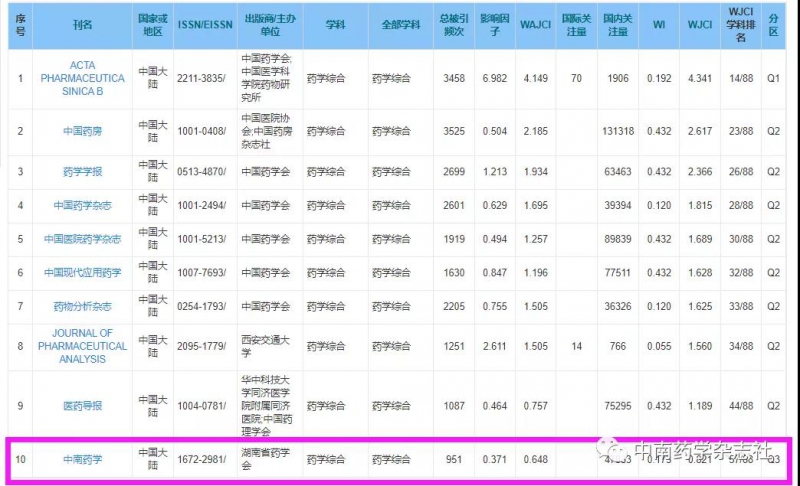Click the ISSN/EISSN column header
800x486 pixels.
click(205, 24)
